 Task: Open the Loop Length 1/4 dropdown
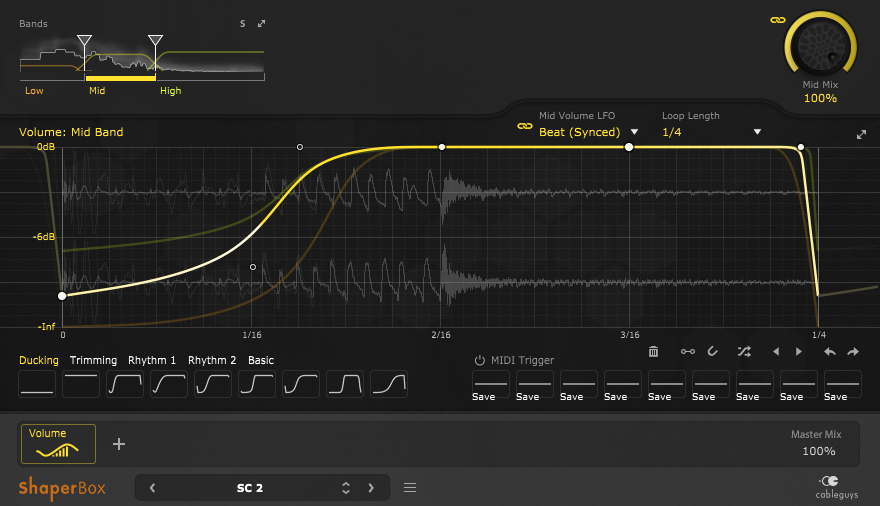[711, 132]
